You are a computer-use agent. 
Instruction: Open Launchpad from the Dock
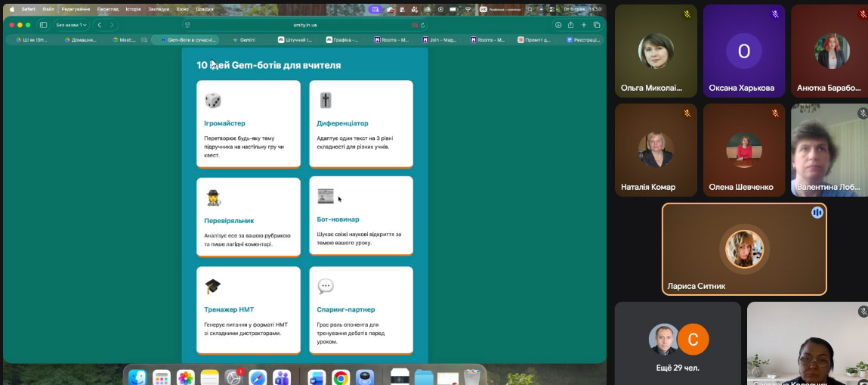tap(161, 377)
